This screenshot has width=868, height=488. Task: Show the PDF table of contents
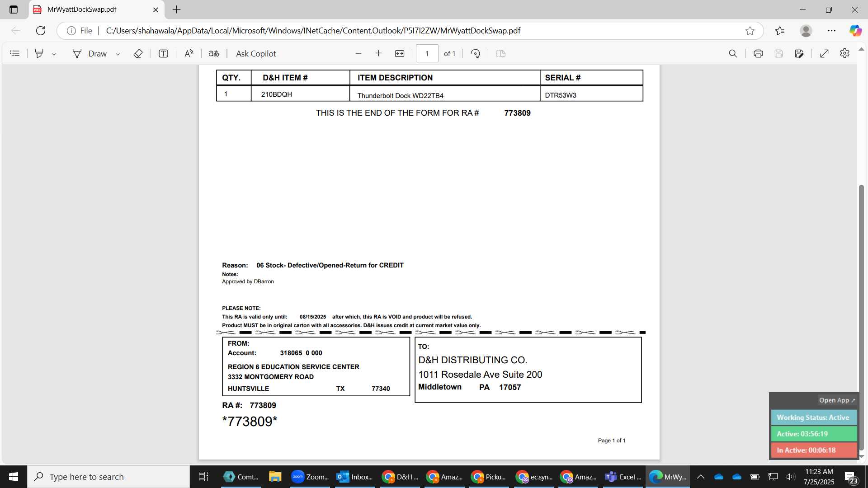click(15, 53)
